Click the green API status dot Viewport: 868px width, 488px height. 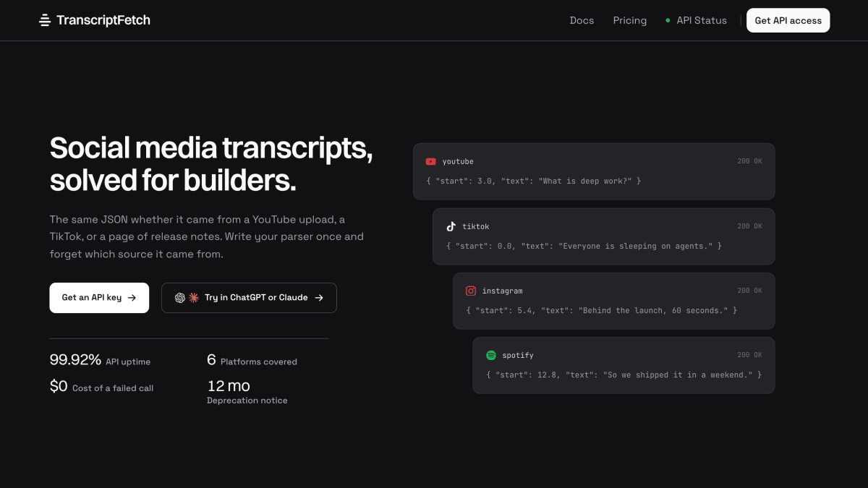(668, 21)
